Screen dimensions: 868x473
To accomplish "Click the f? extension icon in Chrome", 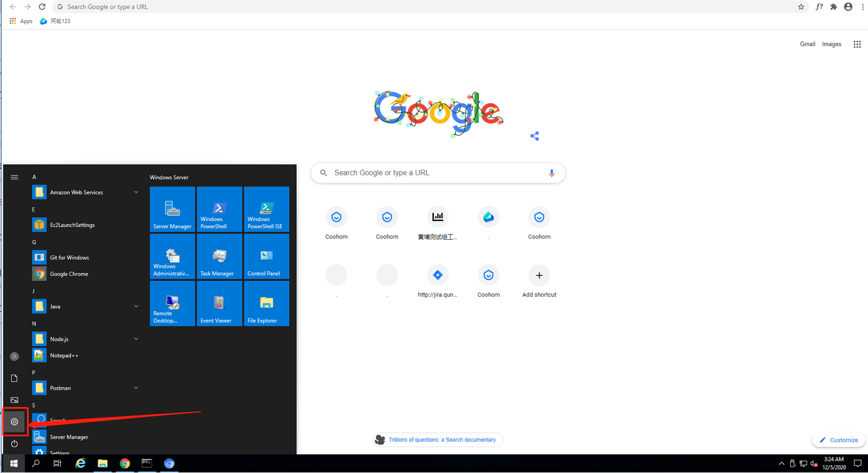I will (x=819, y=7).
